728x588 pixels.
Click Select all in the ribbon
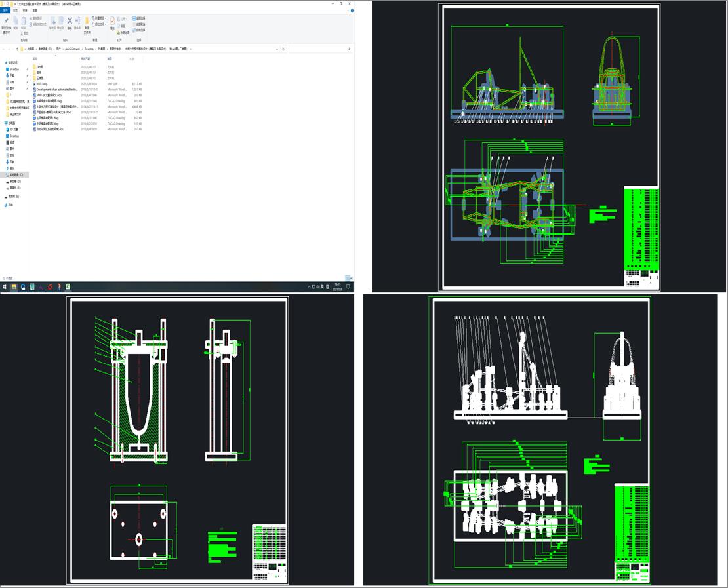139,18
